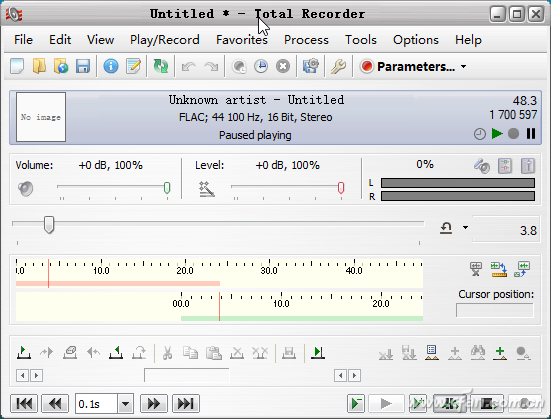
Task: Undo last edit with curved left arrow
Action: (x=189, y=66)
